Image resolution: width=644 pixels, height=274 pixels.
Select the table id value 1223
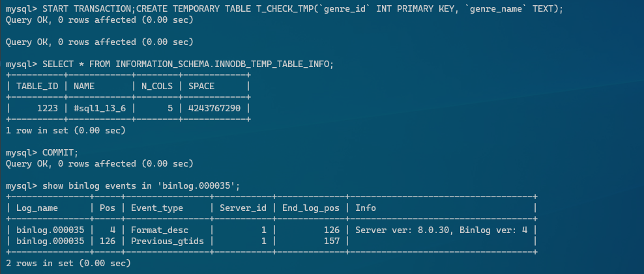(x=47, y=108)
